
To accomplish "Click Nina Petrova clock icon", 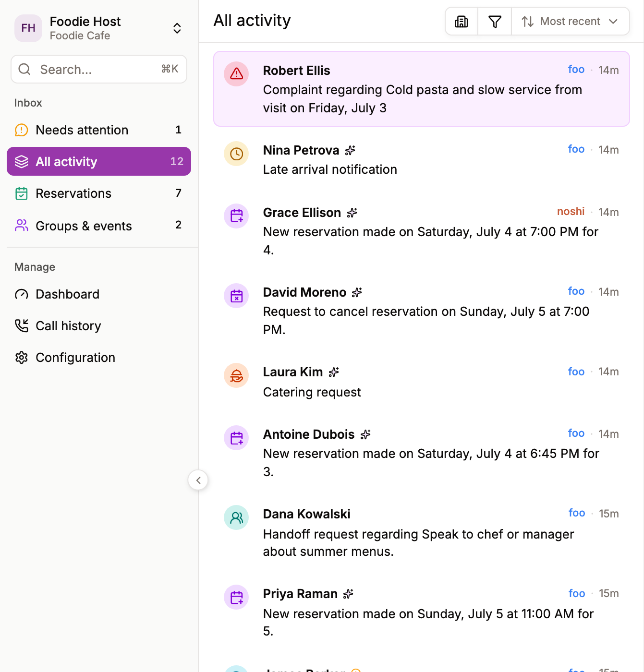I will pyautogui.click(x=236, y=154).
